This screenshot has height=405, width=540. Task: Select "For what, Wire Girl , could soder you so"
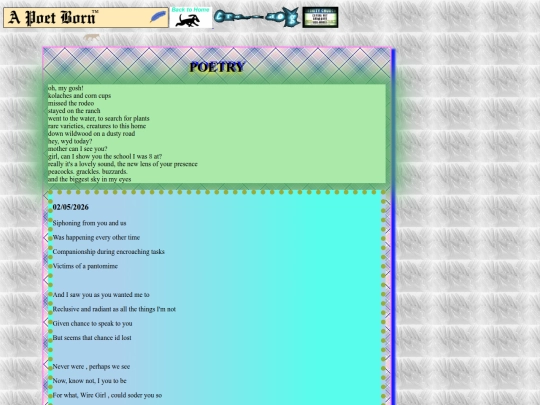pyautogui.click(x=107, y=395)
